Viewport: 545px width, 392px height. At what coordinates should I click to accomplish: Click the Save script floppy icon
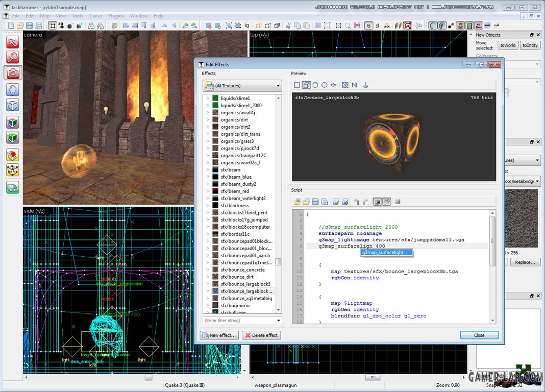[315, 202]
